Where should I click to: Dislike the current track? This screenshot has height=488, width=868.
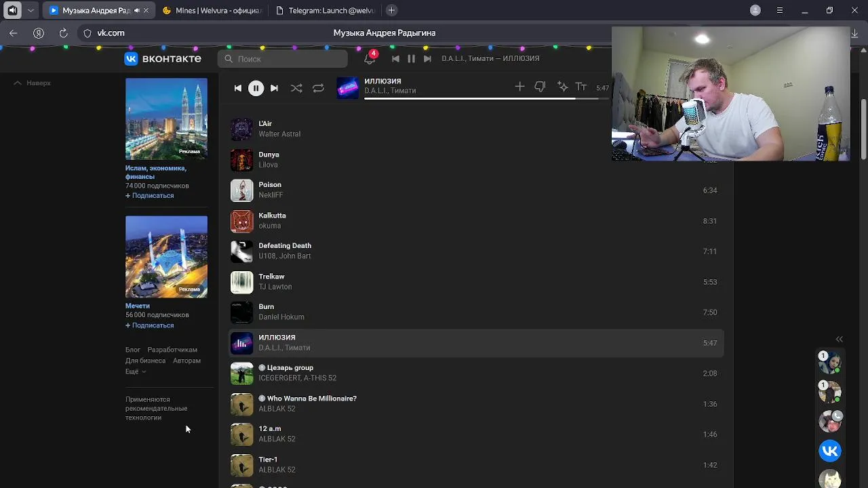pyautogui.click(x=540, y=87)
